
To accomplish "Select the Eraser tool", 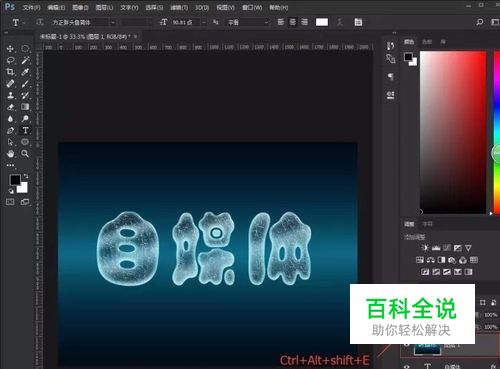I will click(x=10, y=107).
